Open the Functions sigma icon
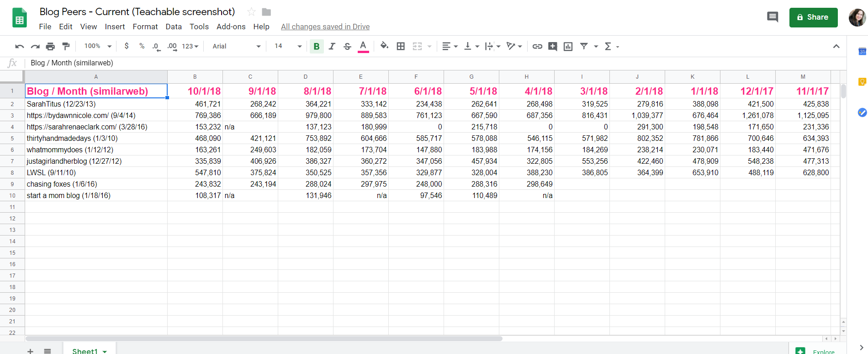This screenshot has width=868, height=354. point(608,46)
